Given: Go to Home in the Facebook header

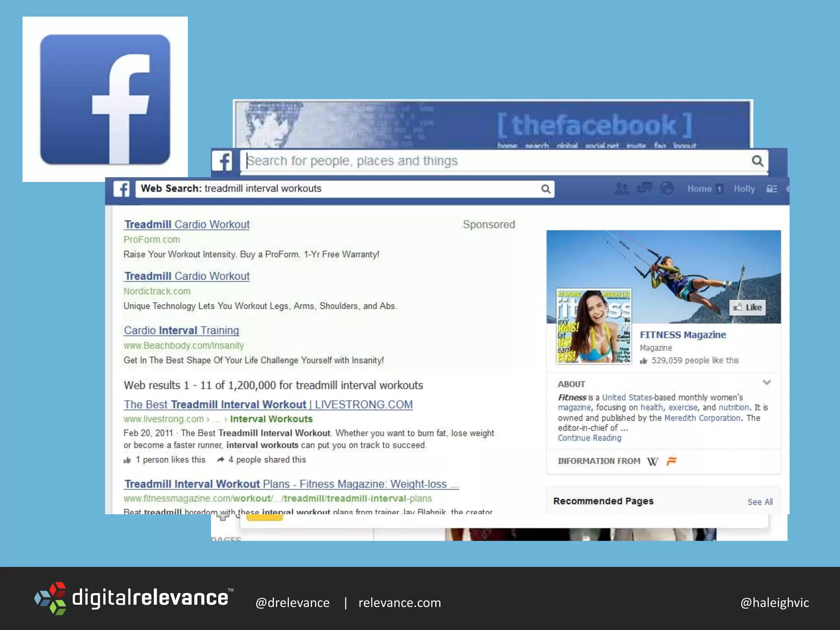Looking at the screenshot, I should [x=699, y=189].
